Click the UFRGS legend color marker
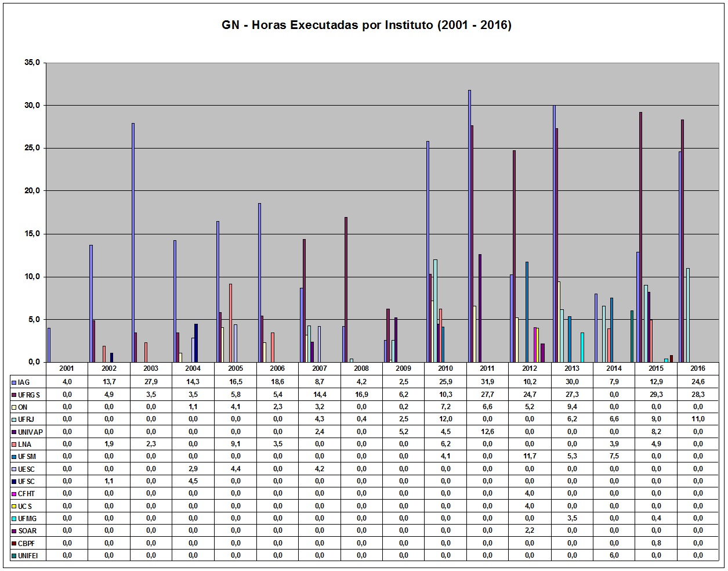The height and width of the screenshot is (571, 728). (14, 395)
